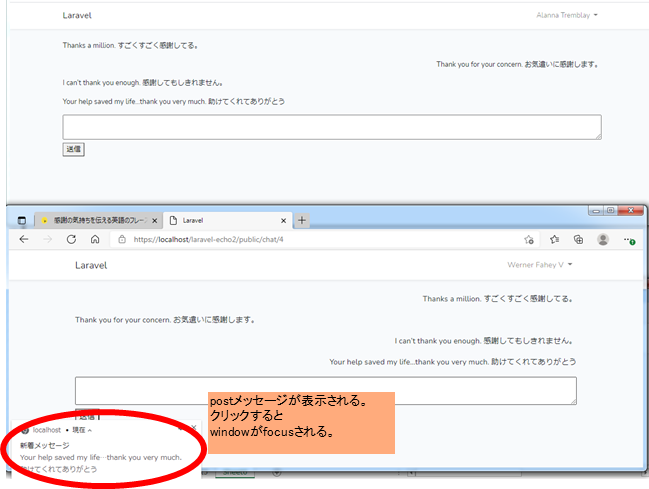Click the address bar URL localhost/laravel-echo2
Viewport: 649px width, 489px height.
[208, 239]
